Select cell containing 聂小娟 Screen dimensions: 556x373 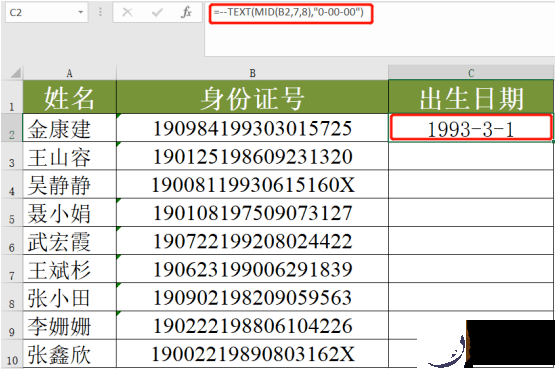(x=70, y=212)
